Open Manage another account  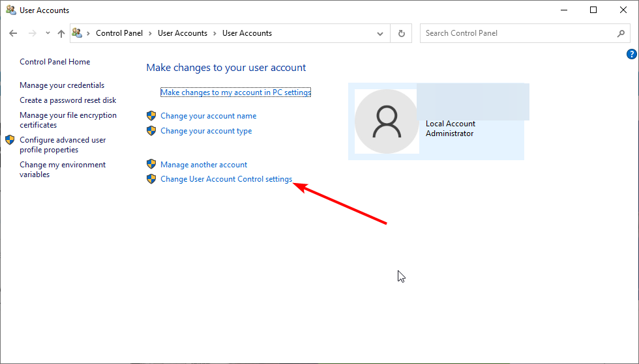pyautogui.click(x=203, y=165)
